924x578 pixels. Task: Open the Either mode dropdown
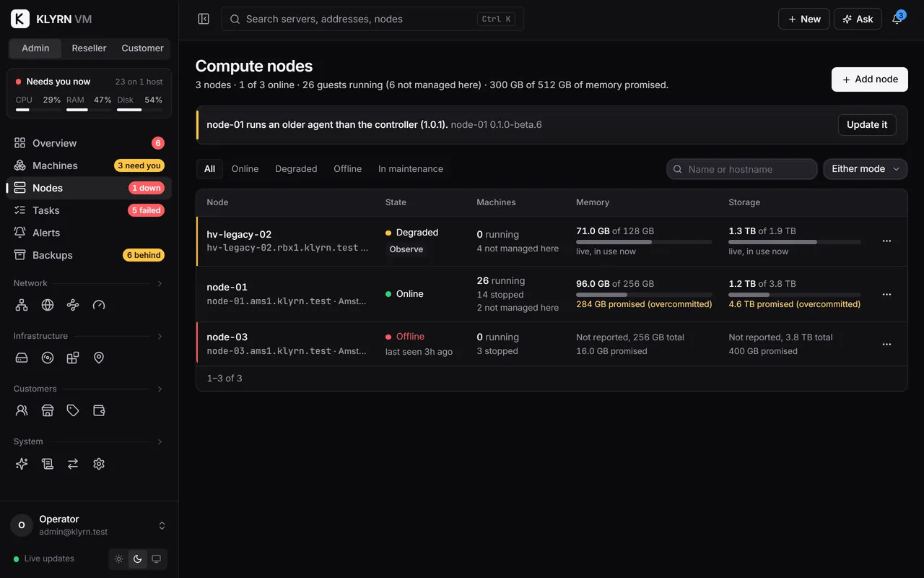click(866, 169)
